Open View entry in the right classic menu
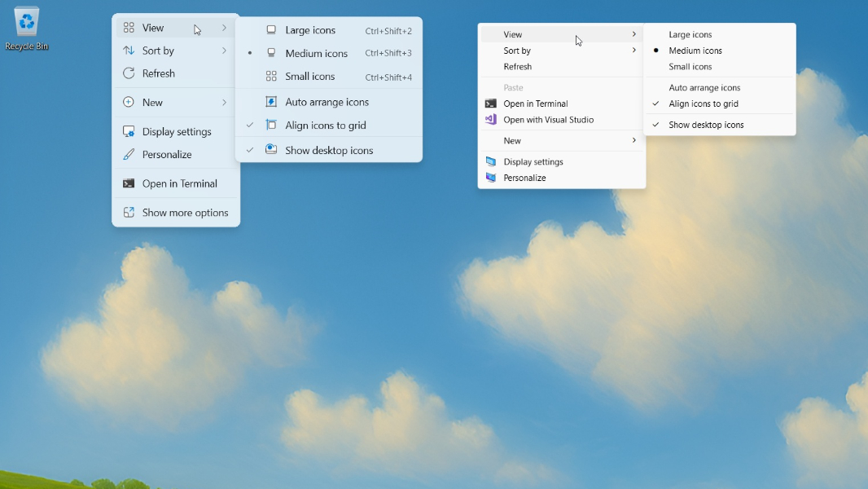868x489 pixels. [561, 34]
